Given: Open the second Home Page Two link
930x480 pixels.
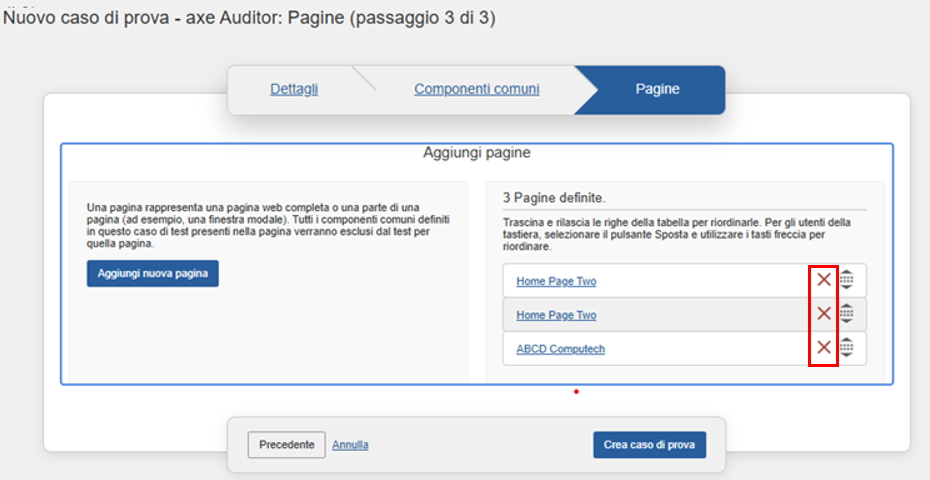Looking at the screenshot, I should 556,315.
